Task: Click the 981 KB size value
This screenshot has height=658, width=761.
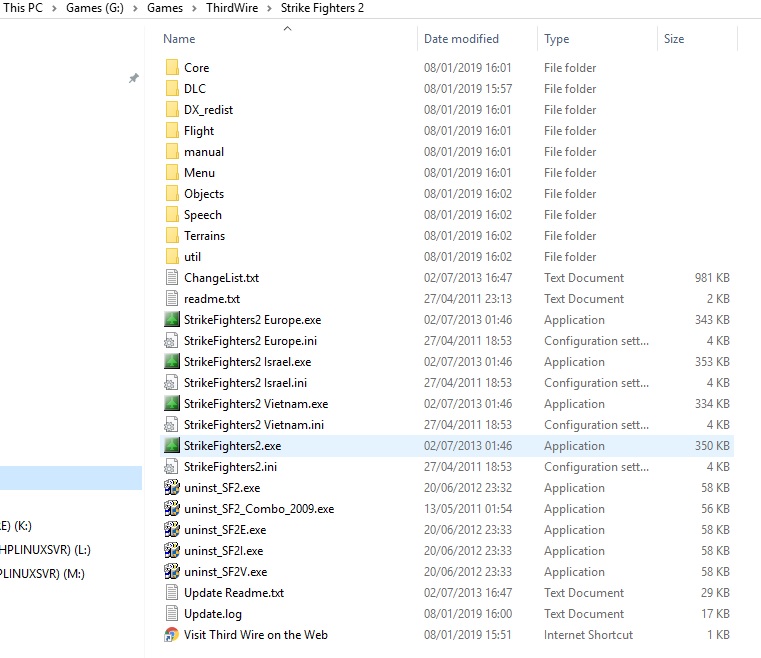Action: coord(712,278)
